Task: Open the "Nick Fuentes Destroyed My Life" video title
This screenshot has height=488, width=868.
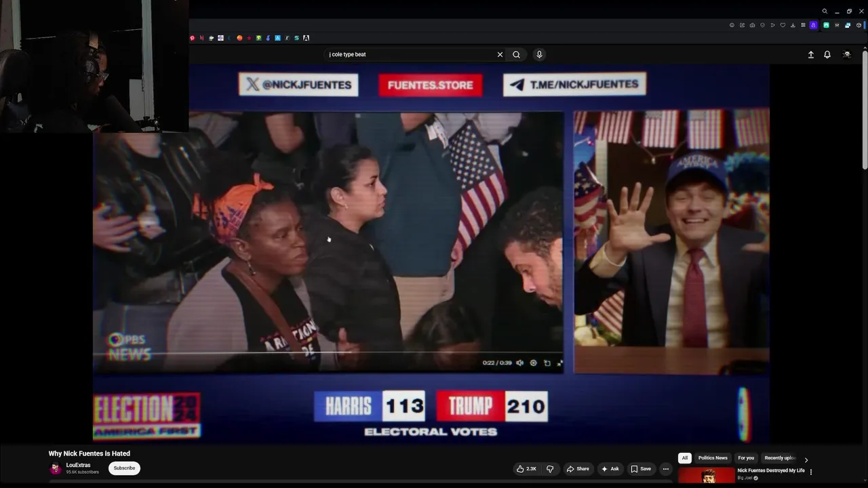Action: 771,470
